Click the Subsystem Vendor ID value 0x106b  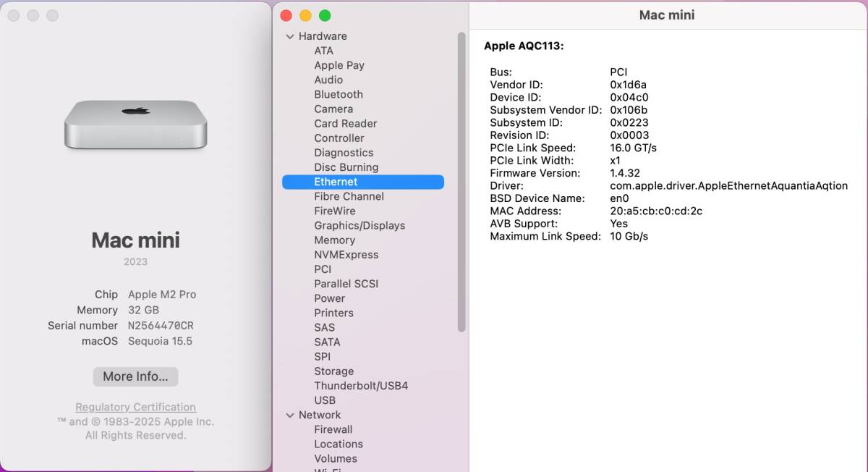(x=629, y=110)
